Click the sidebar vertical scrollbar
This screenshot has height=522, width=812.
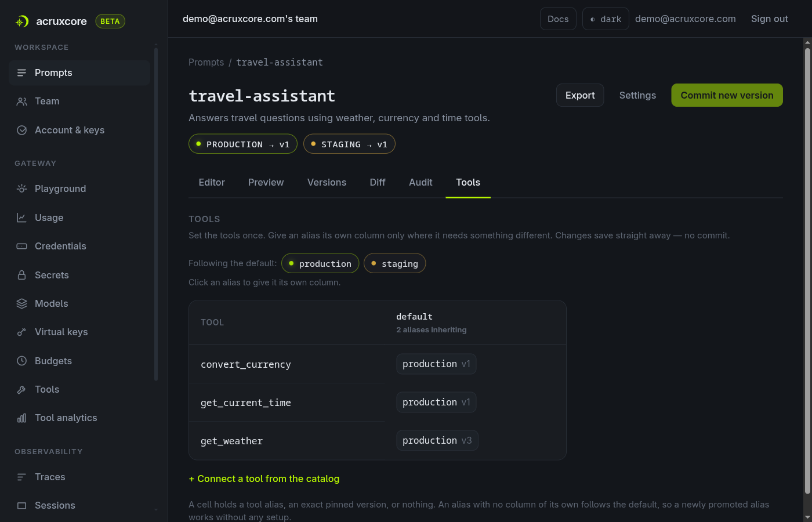click(155, 215)
